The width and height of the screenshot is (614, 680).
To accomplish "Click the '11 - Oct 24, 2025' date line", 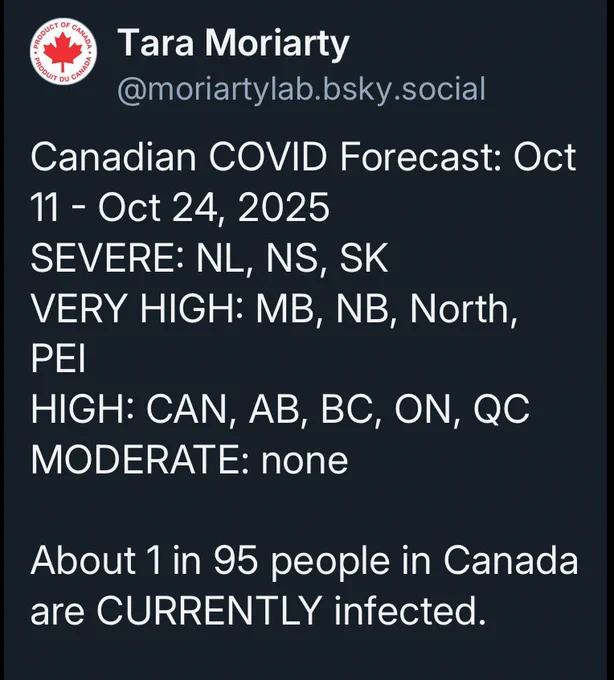I will click(180, 207).
